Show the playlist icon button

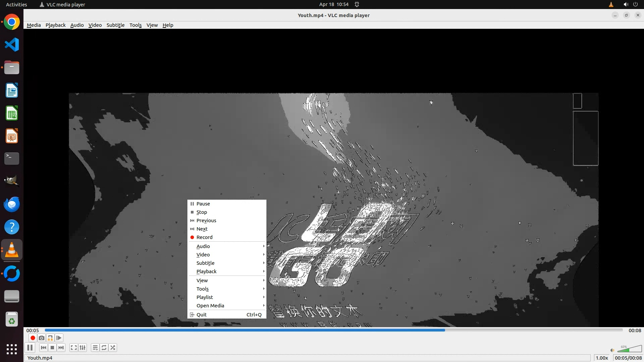click(95, 348)
